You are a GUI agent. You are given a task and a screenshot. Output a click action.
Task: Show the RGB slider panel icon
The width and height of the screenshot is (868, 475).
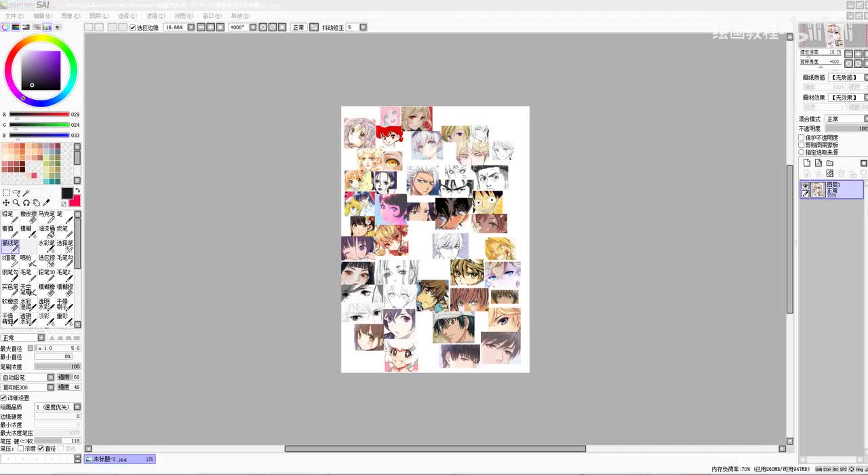click(16, 27)
